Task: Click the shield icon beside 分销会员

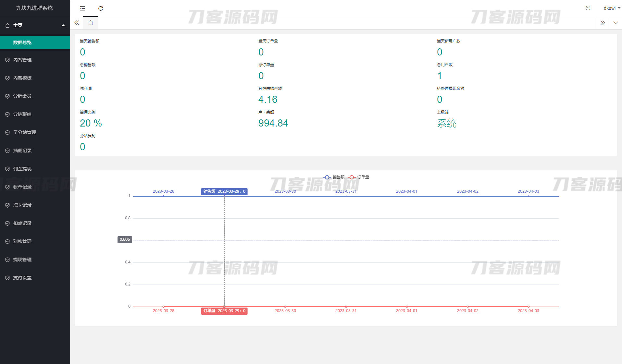Action: (x=7, y=96)
